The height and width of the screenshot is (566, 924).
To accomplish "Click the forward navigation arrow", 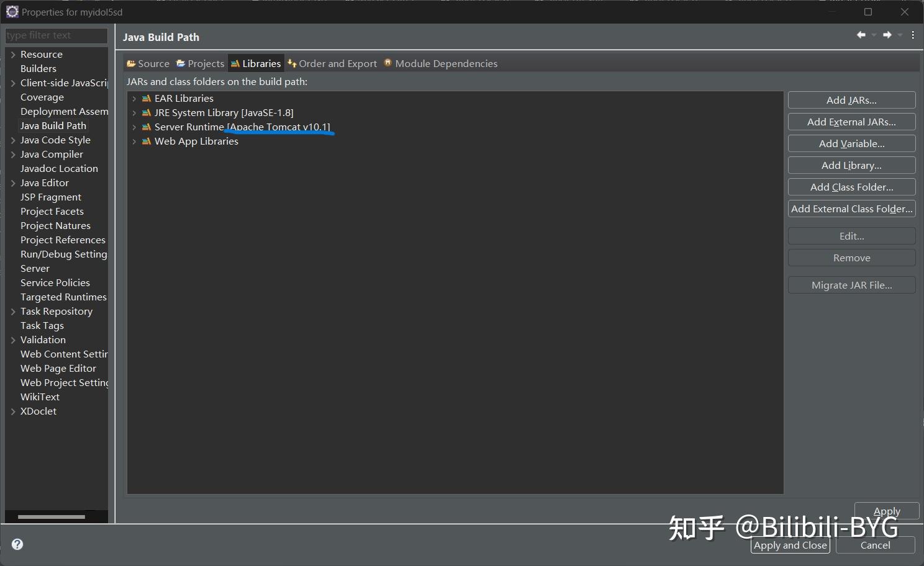I will [x=887, y=35].
